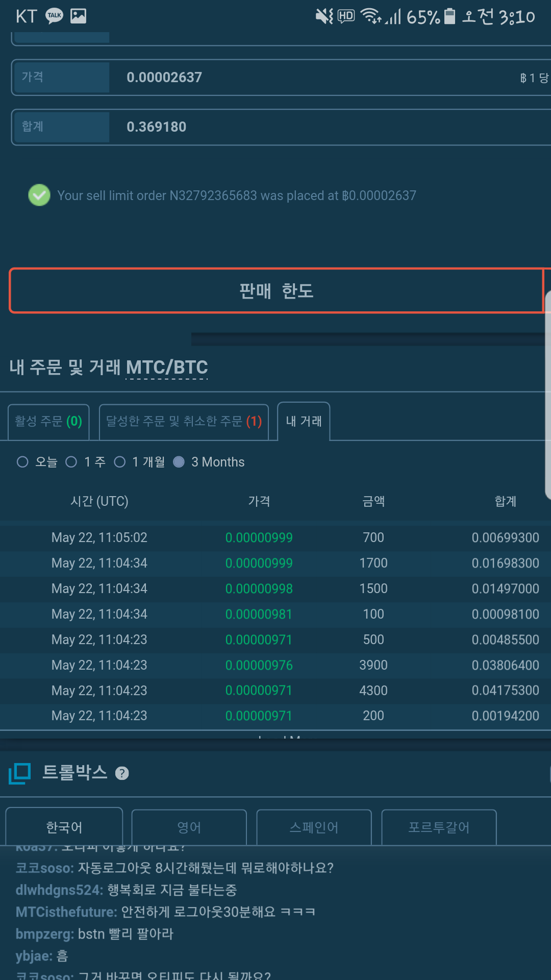Open 달성한 주문 및 취소한 주문 tab

coord(184,422)
